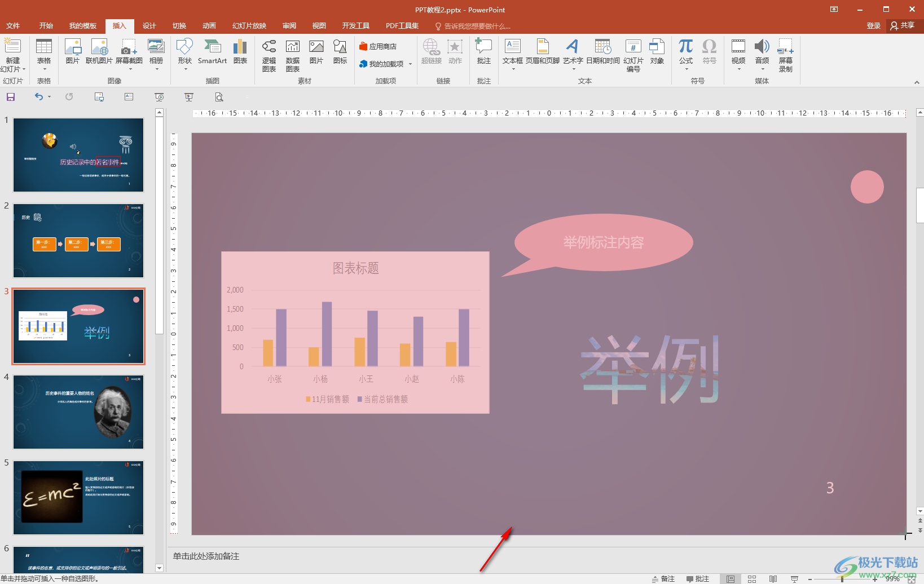Open 逻辑图表 logic diagrams
The image size is (924, 584).
269,56
